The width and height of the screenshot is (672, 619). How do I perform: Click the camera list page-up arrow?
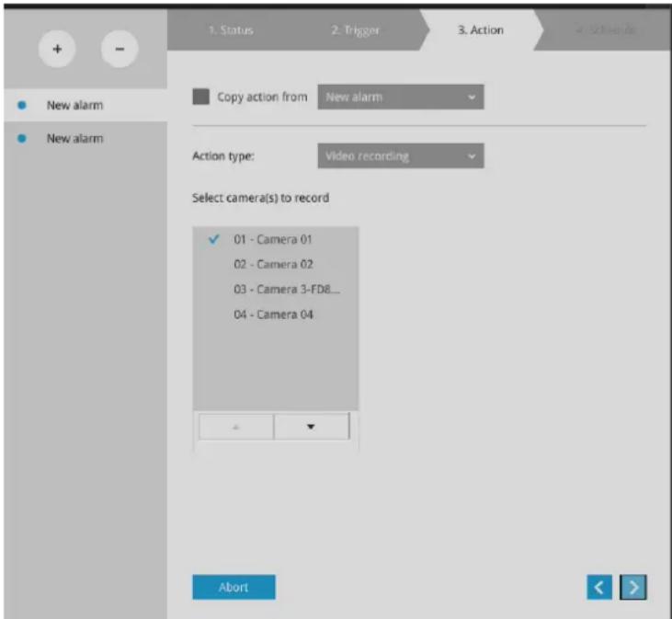tap(235, 427)
